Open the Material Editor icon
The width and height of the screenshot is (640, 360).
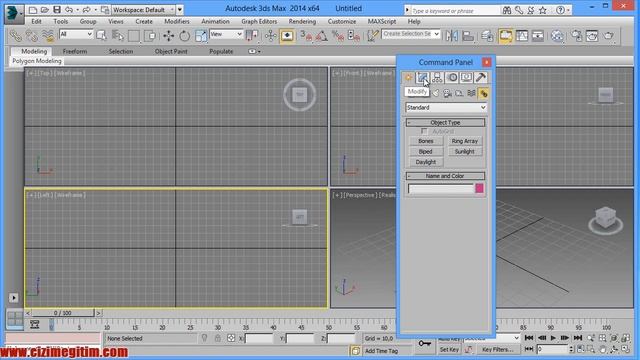[557, 36]
